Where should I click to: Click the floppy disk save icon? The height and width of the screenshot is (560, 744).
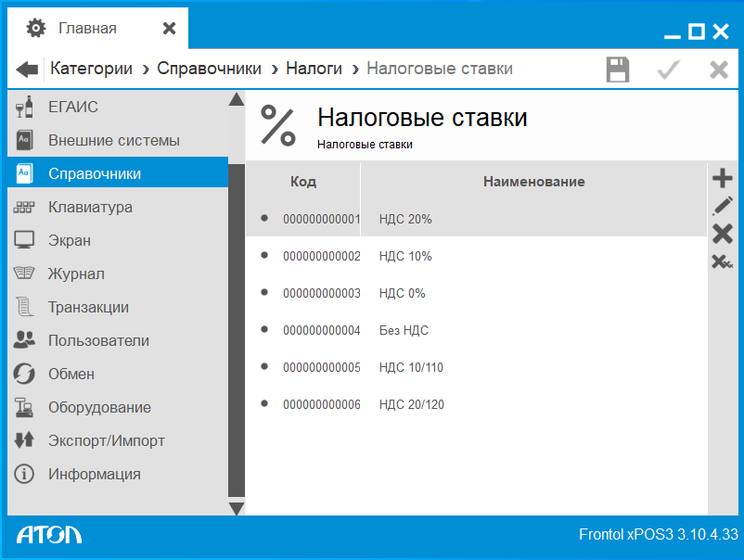617,70
